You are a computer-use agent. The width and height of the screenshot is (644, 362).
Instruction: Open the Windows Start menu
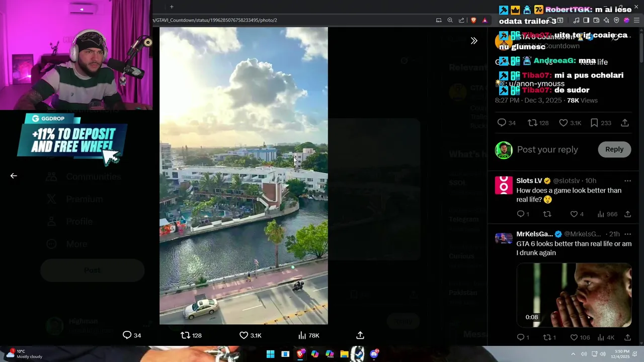[270, 354]
